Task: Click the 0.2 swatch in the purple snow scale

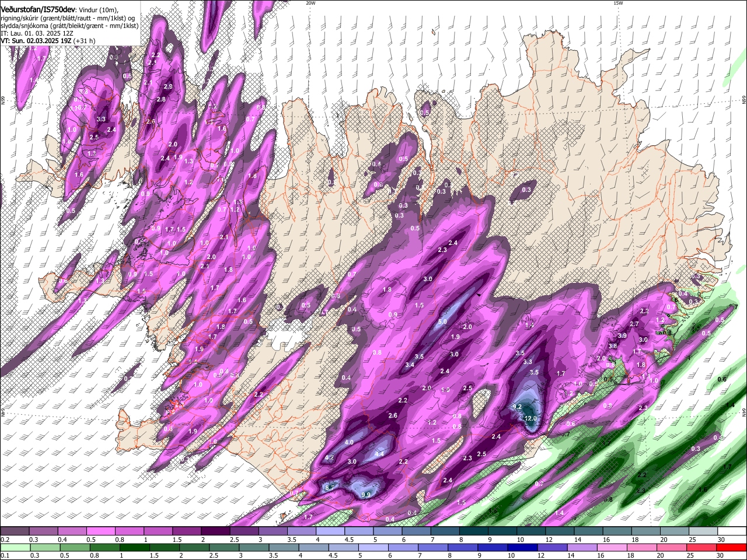Action: pos(15,531)
